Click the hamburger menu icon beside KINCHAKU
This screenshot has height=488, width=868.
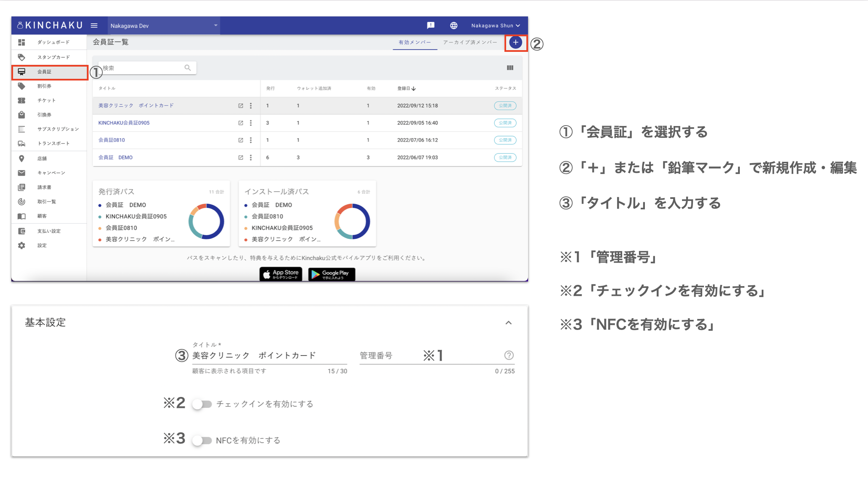click(94, 26)
